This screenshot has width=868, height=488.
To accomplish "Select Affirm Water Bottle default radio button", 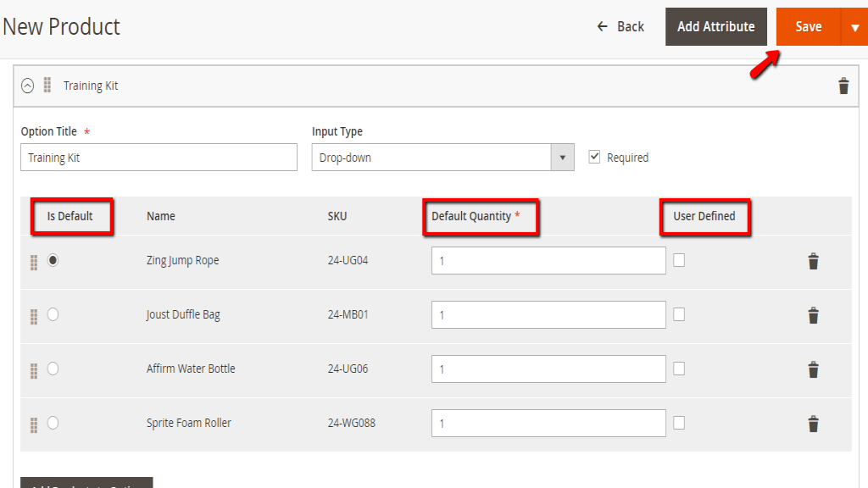I will 53,369.
